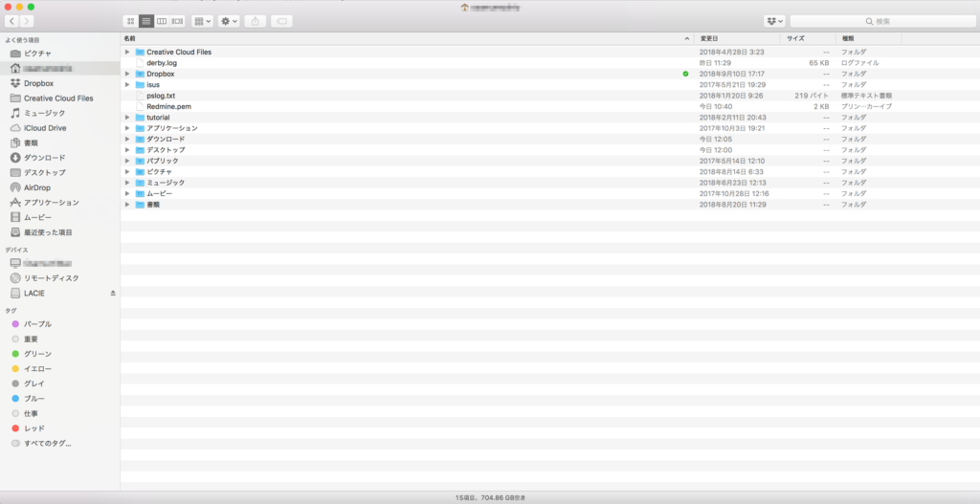
Task: Eject the LACIE drive
Action: [x=113, y=293]
